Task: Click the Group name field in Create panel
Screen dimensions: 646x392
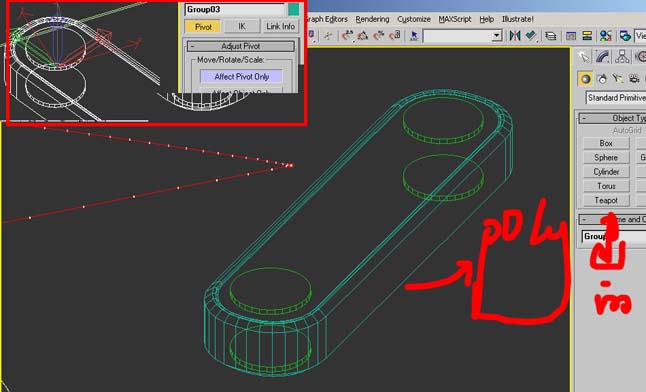Action: pos(614,236)
